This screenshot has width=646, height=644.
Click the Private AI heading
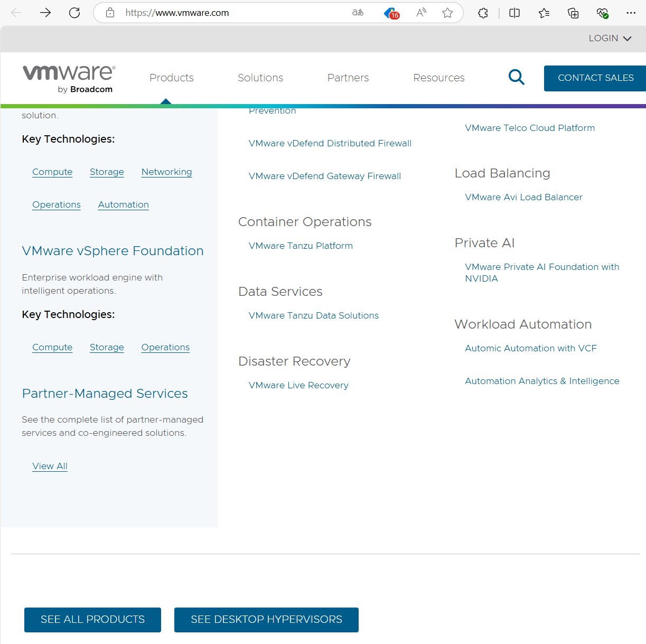coord(484,243)
